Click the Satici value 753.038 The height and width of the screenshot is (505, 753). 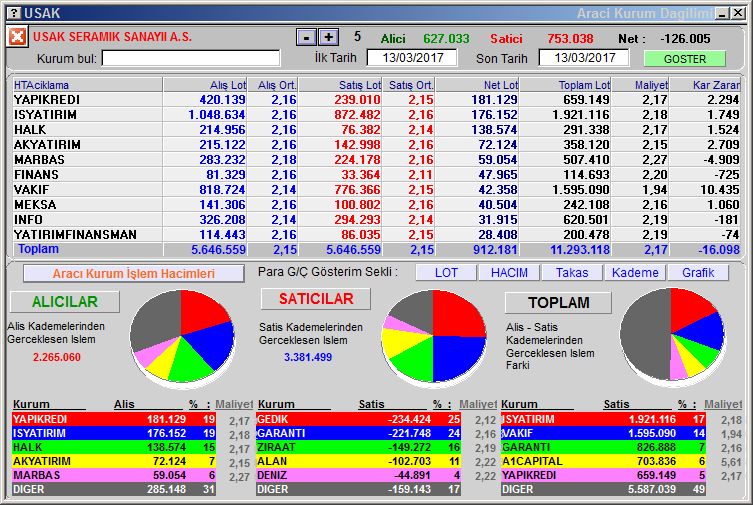click(570, 38)
